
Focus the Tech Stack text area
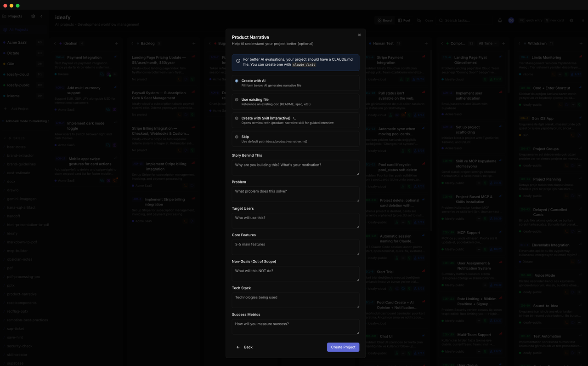pyautogui.click(x=295, y=300)
